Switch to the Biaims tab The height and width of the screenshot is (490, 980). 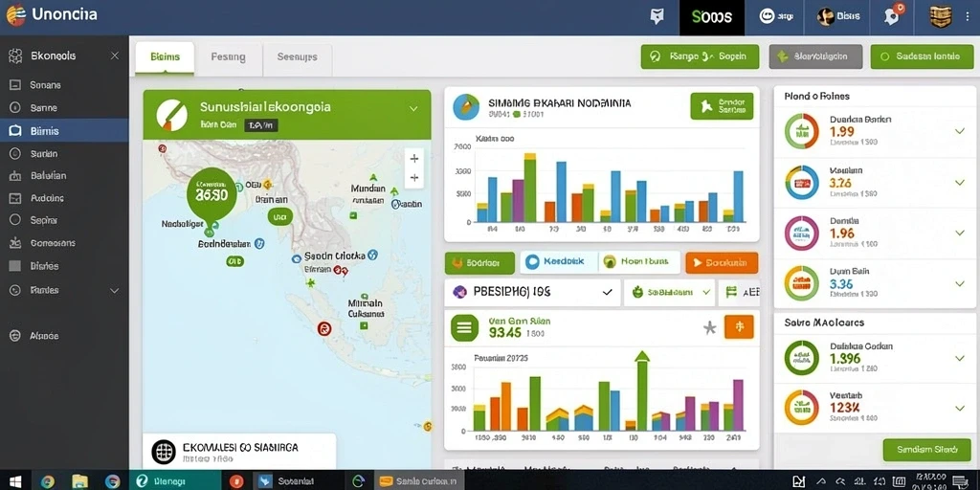pyautogui.click(x=165, y=56)
